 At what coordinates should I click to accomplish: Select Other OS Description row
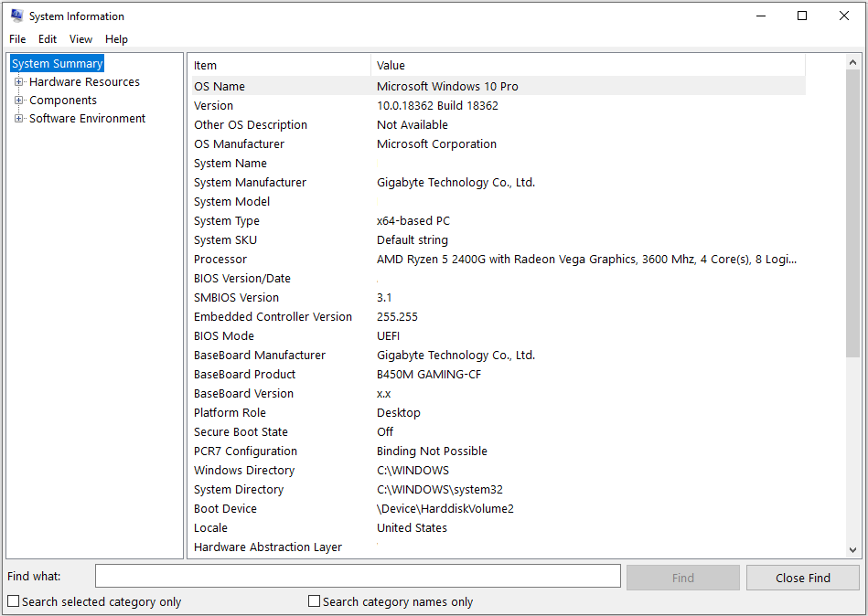[498, 125]
